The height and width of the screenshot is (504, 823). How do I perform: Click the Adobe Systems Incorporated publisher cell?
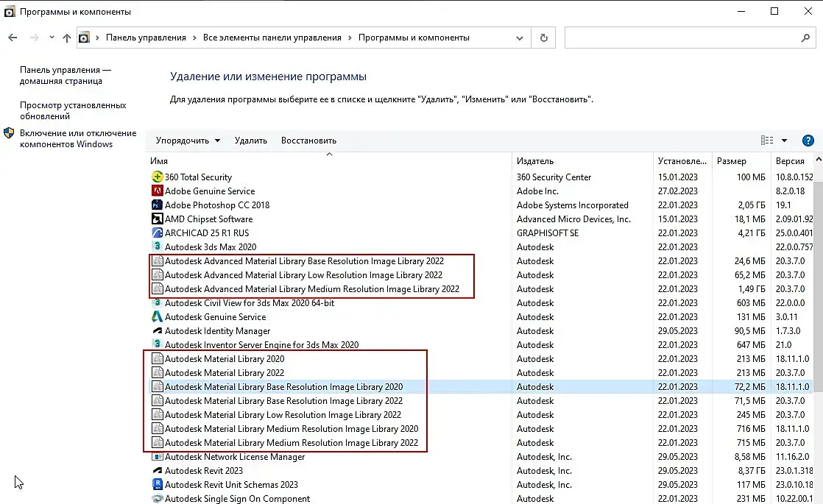[573, 205]
